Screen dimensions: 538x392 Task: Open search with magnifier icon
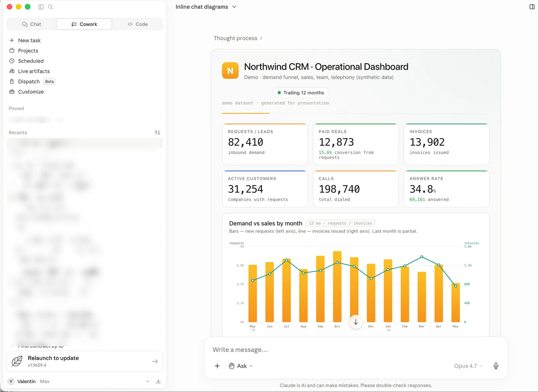pyautogui.click(x=50, y=7)
